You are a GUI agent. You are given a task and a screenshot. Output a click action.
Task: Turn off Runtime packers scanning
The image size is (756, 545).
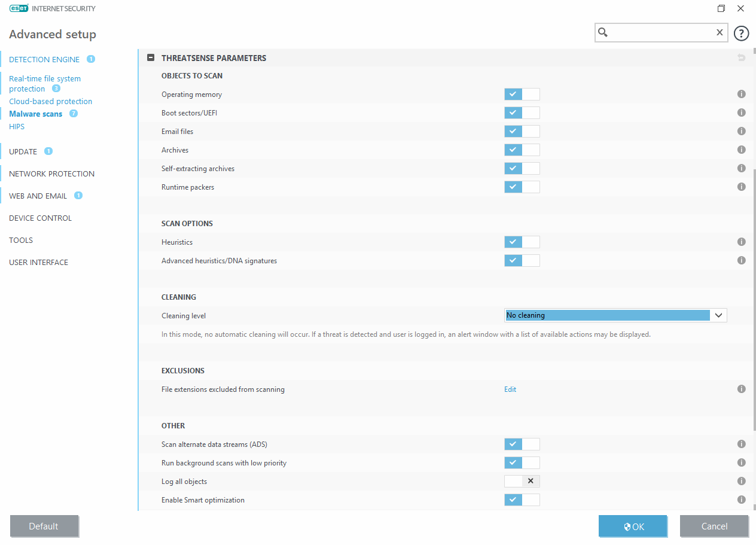tap(522, 187)
